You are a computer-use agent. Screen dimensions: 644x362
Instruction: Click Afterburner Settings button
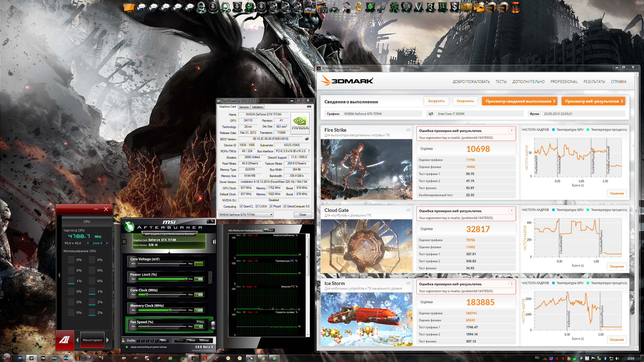[x=204, y=340]
